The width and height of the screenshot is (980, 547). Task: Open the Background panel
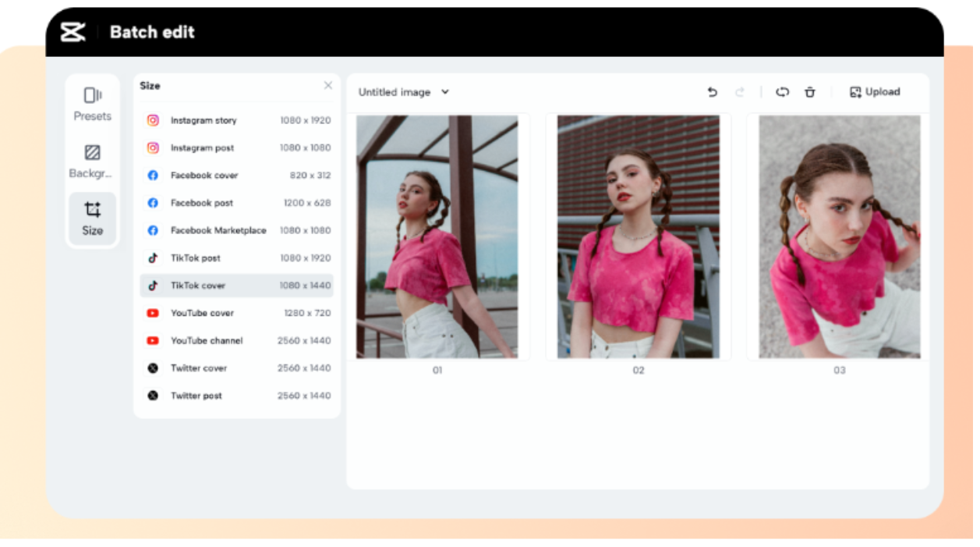point(93,162)
